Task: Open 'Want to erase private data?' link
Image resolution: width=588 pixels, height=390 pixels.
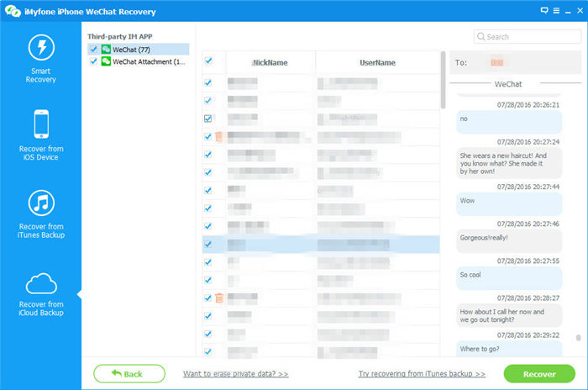Action: pos(235,374)
